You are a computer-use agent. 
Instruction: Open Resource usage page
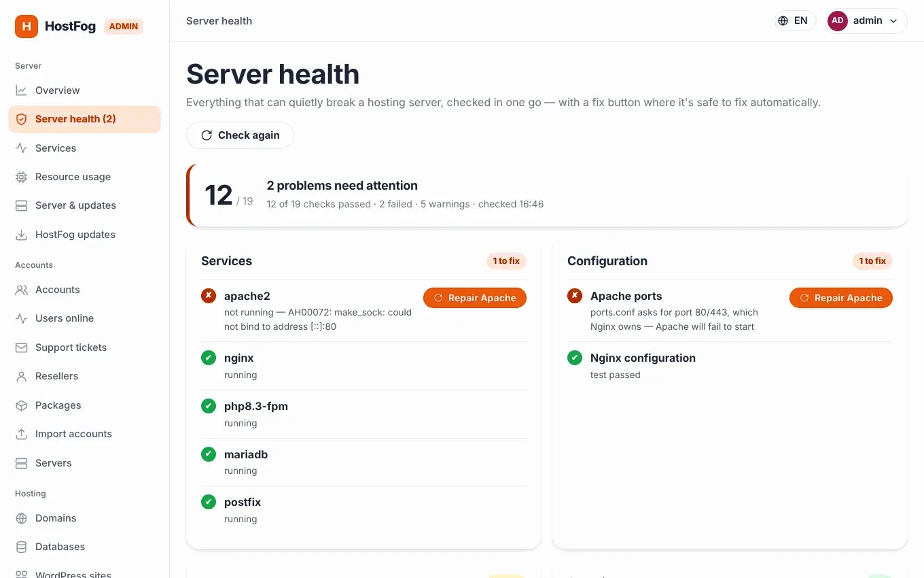coord(84,177)
